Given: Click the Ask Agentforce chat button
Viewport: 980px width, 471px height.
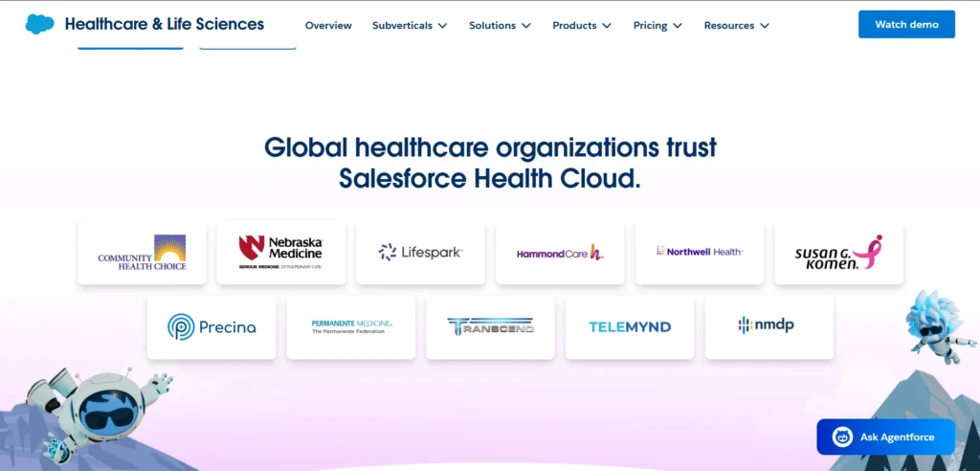Looking at the screenshot, I should tap(885, 437).
